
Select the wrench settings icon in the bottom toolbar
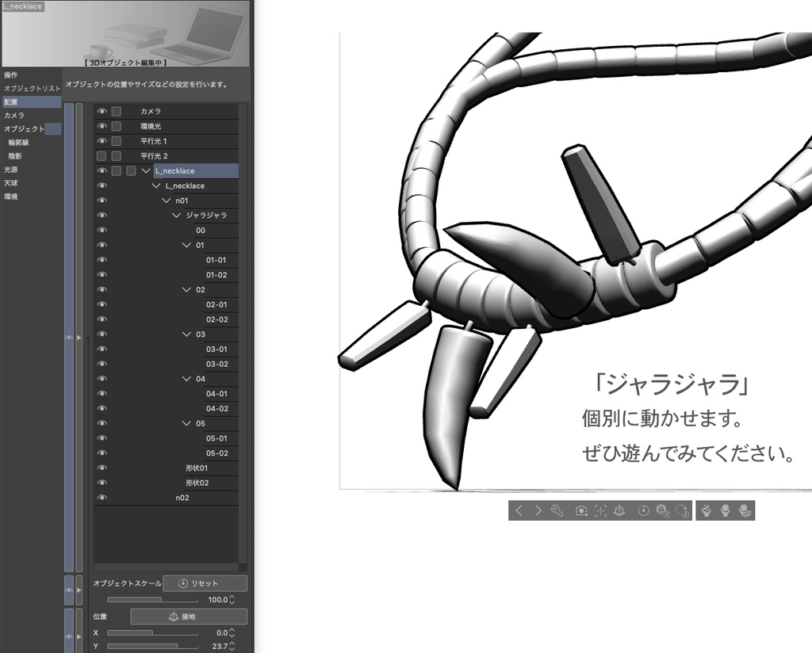tap(557, 510)
